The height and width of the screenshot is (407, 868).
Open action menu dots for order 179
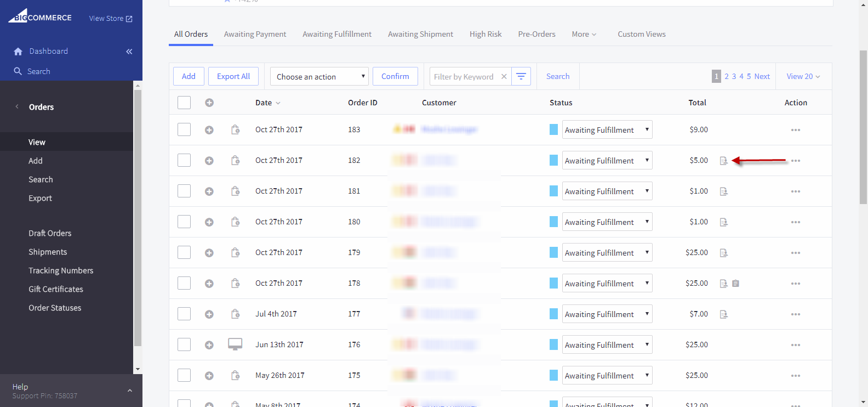pyautogui.click(x=796, y=253)
